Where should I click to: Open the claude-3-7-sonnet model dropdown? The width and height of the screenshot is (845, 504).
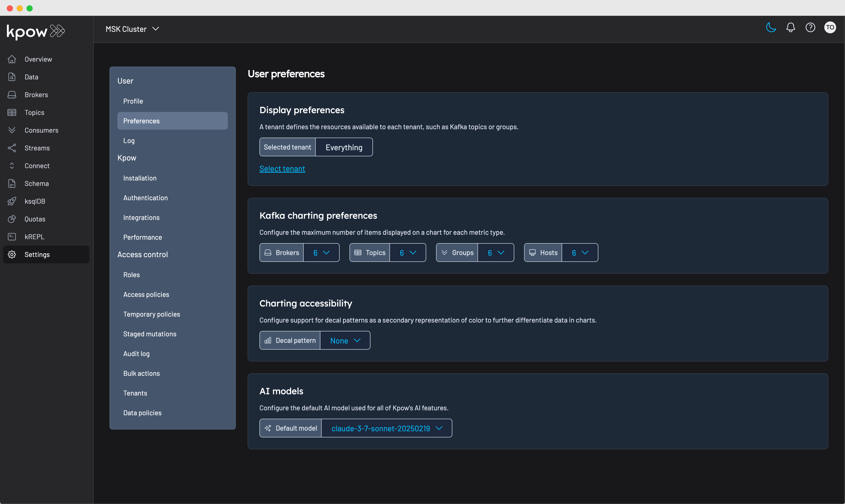[386, 428]
